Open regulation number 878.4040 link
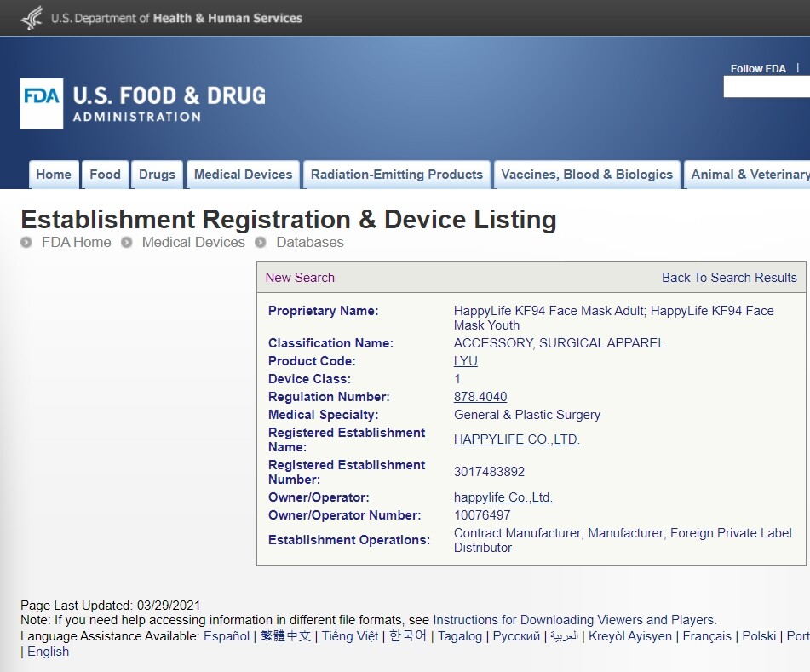Image resolution: width=810 pixels, height=672 pixels. (480, 397)
